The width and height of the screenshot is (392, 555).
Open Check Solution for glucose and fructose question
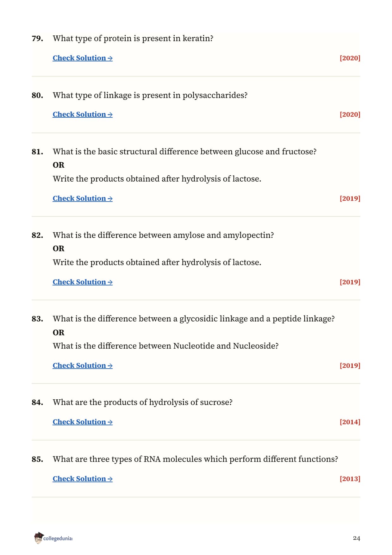pos(83,199)
